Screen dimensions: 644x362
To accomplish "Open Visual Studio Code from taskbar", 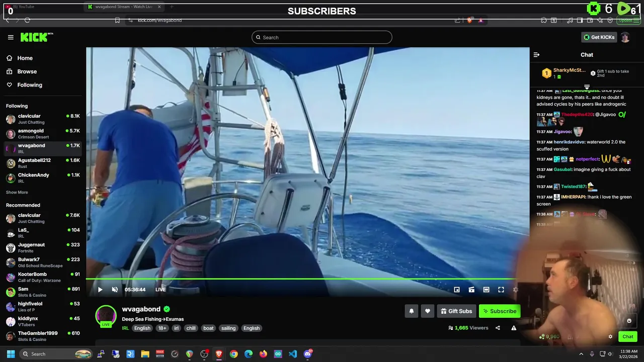I will coord(293,354).
